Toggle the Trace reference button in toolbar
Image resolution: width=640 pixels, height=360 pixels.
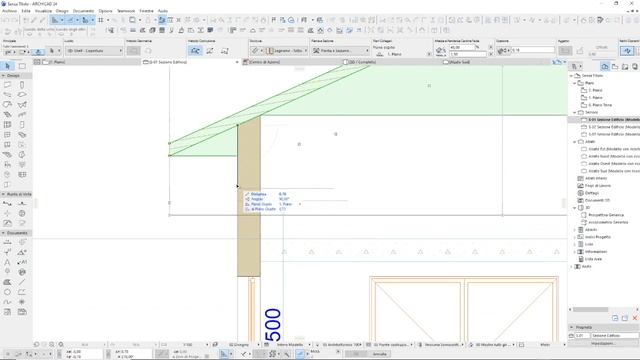click(132, 20)
